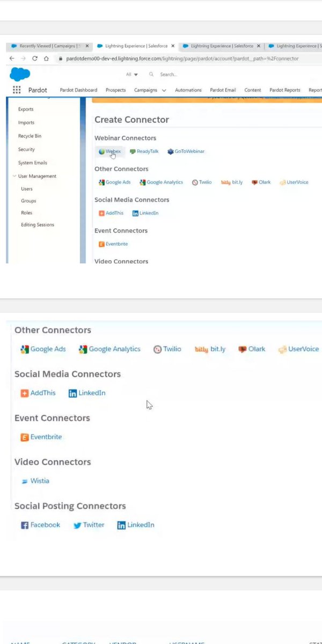Select Users under User Management
The height and width of the screenshot is (644, 322).
[27, 189]
